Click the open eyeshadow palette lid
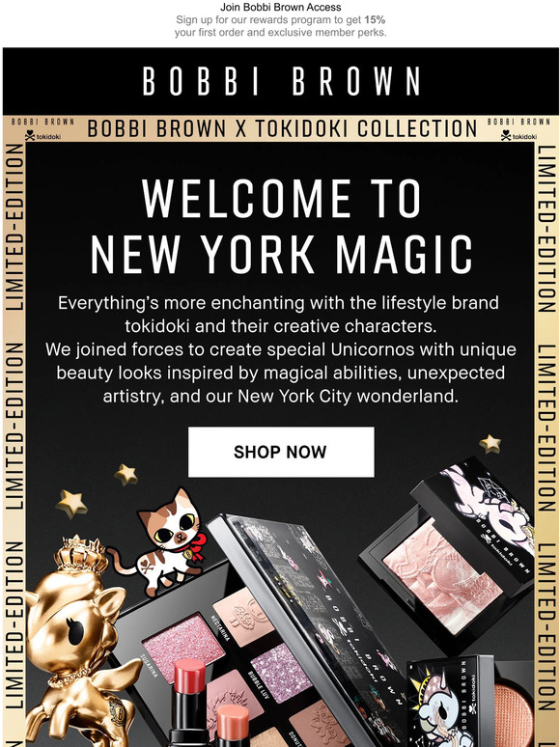The height and width of the screenshot is (747, 560). coord(310,615)
